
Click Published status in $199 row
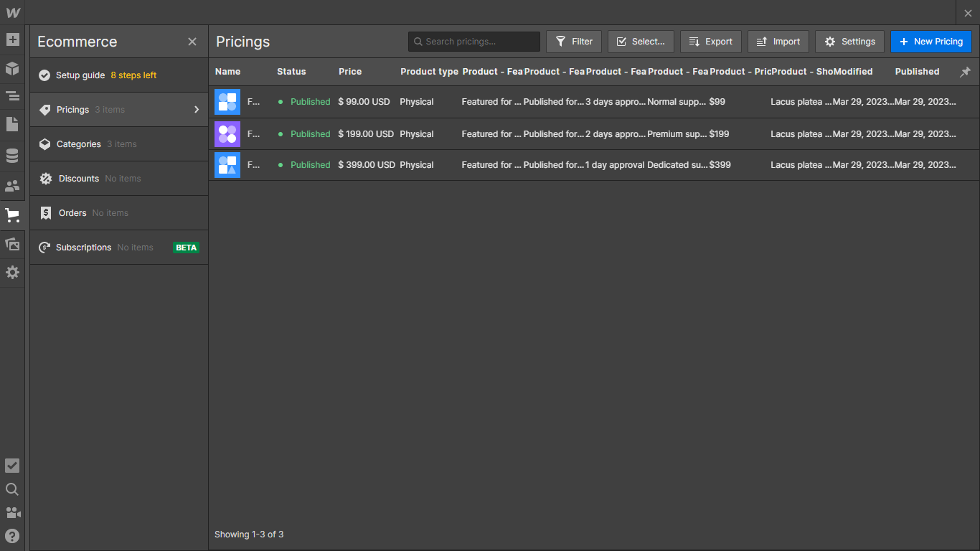point(311,134)
